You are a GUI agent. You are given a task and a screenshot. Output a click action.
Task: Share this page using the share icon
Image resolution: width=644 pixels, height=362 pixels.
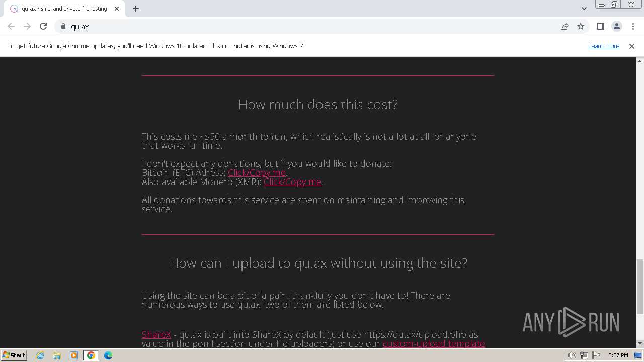pos(565,26)
